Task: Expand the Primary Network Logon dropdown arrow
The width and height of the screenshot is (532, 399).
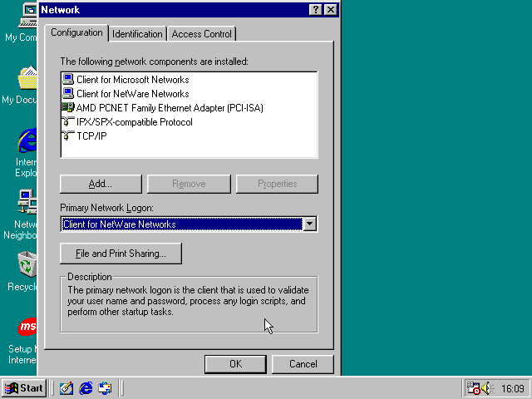Action: pos(310,224)
